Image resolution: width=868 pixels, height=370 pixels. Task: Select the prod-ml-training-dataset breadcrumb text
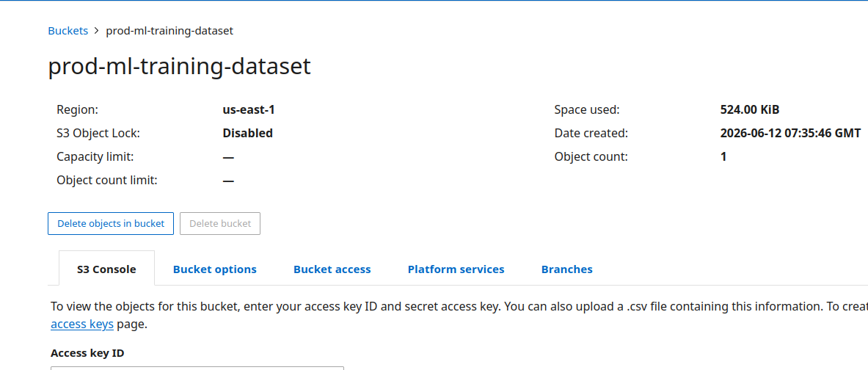(169, 30)
